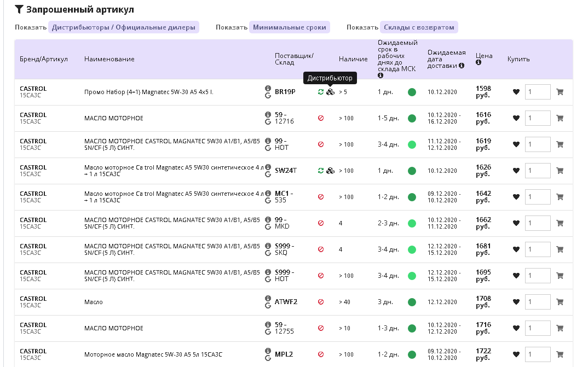
Task: Open info icon beside Ожидаемая дата доставки
Action: click(461, 66)
